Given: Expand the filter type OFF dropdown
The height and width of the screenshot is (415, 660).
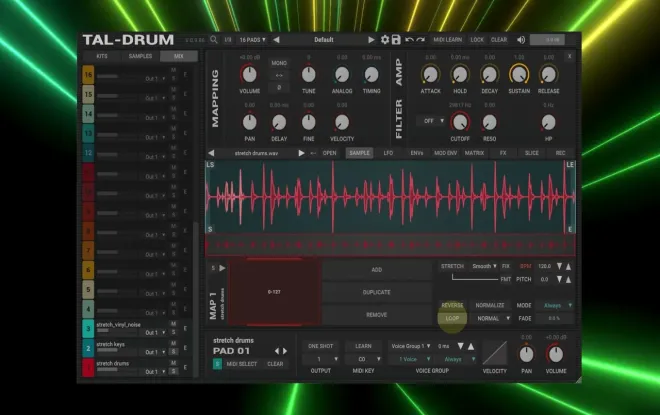Looking at the screenshot, I should click(431, 121).
